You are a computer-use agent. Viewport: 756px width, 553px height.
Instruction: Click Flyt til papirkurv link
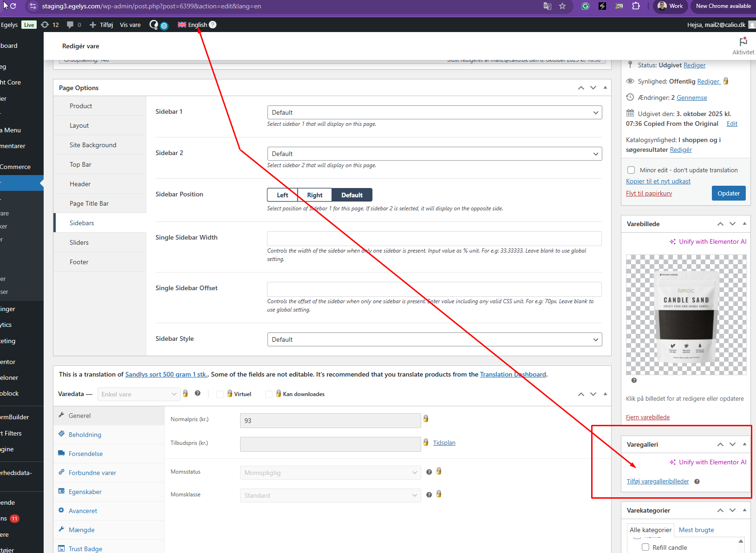point(649,193)
